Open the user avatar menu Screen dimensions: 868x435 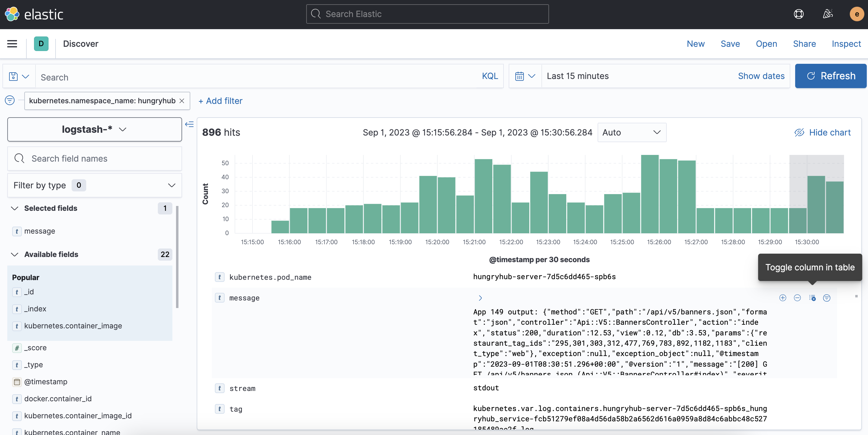click(856, 14)
